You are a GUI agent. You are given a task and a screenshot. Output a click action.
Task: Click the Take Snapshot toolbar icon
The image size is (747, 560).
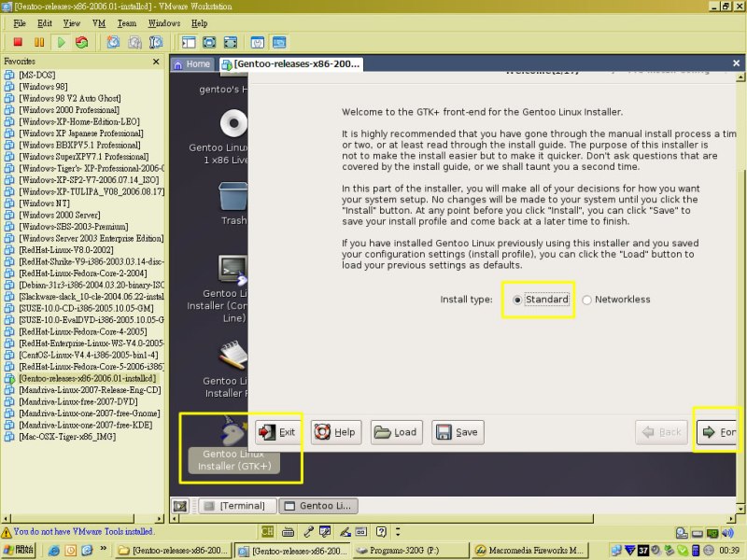click(x=113, y=42)
